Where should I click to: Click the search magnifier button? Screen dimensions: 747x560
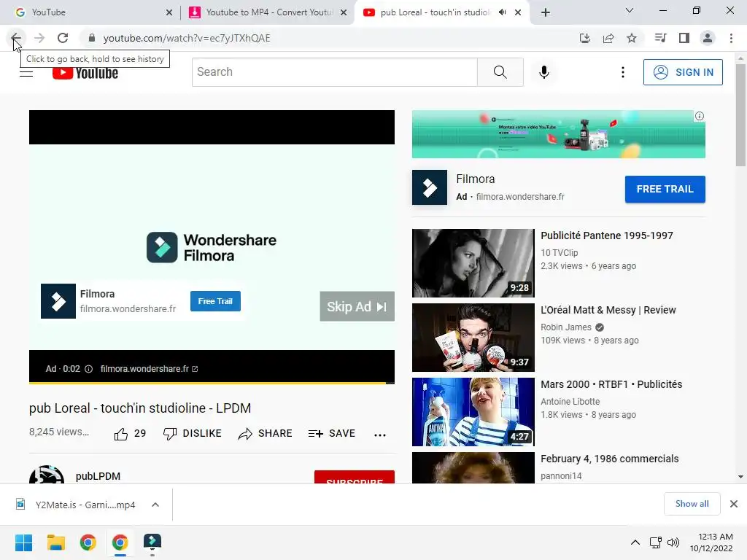500,72
